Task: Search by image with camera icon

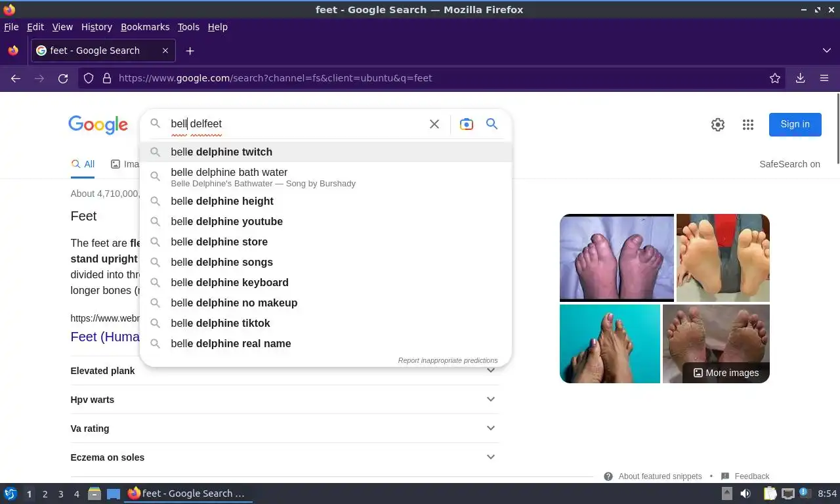Action: [467, 124]
